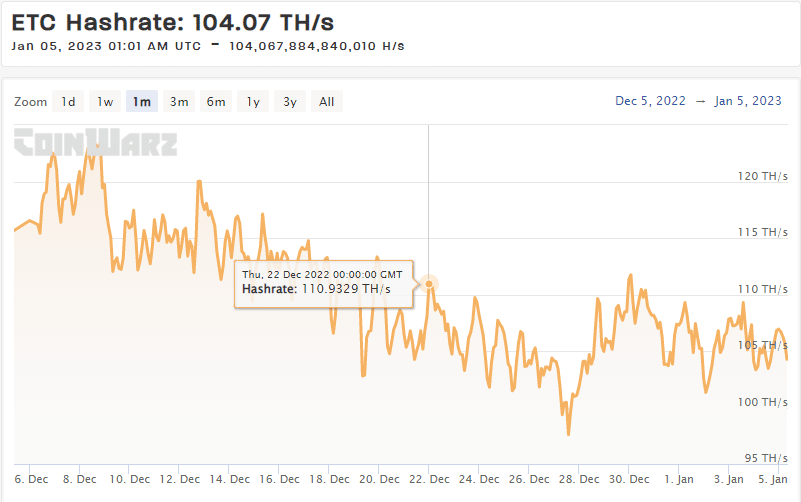Switch chart zoom to 6m

216,101
